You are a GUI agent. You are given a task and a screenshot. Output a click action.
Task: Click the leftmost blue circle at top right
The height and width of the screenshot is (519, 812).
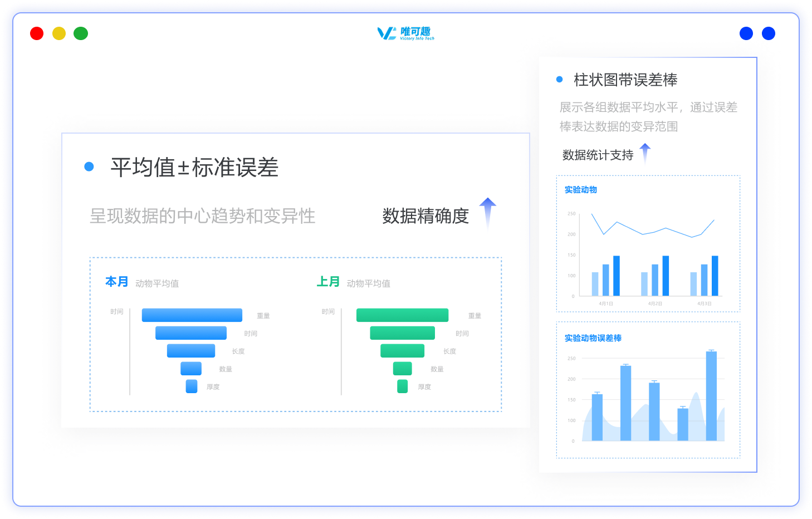pyautogui.click(x=746, y=33)
